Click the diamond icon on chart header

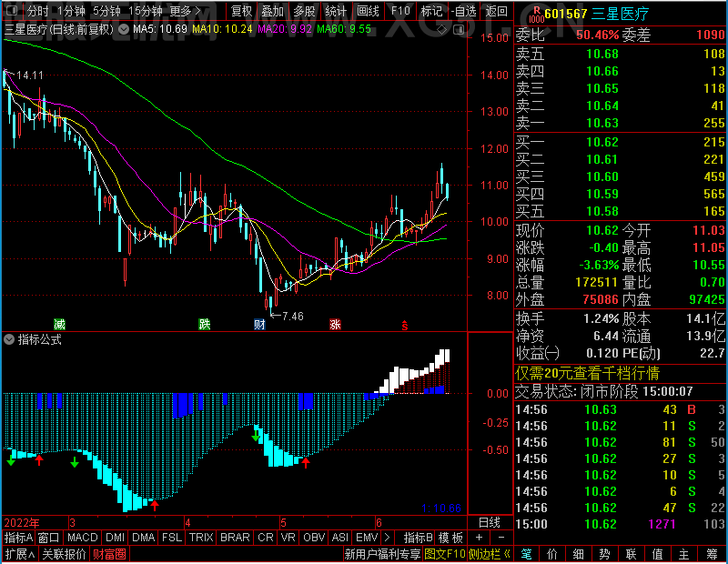[x=441, y=30]
